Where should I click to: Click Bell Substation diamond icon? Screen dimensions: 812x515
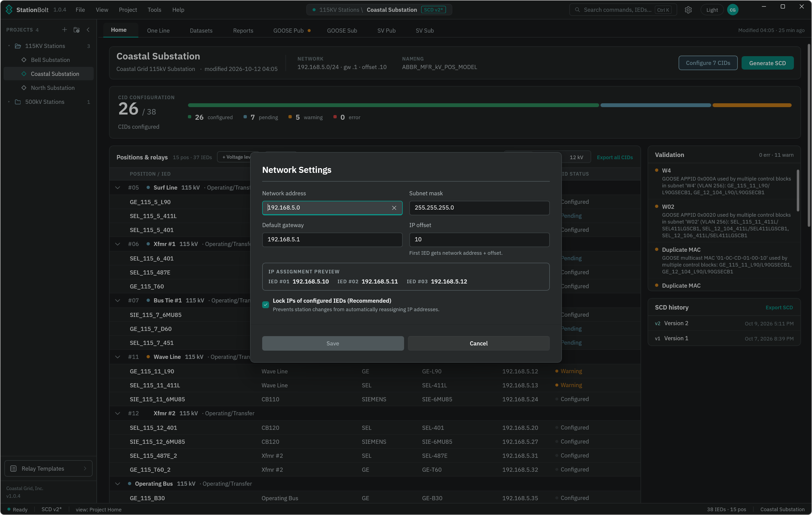pos(24,60)
